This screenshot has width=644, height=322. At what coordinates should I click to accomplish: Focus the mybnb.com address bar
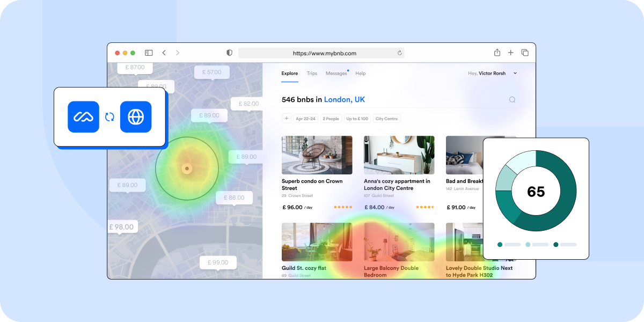[321, 53]
